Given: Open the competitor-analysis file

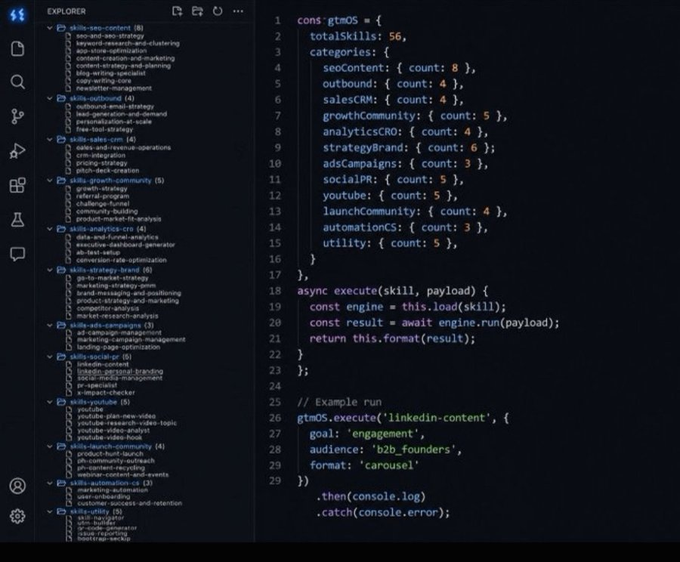Looking at the screenshot, I should click(x=108, y=308).
